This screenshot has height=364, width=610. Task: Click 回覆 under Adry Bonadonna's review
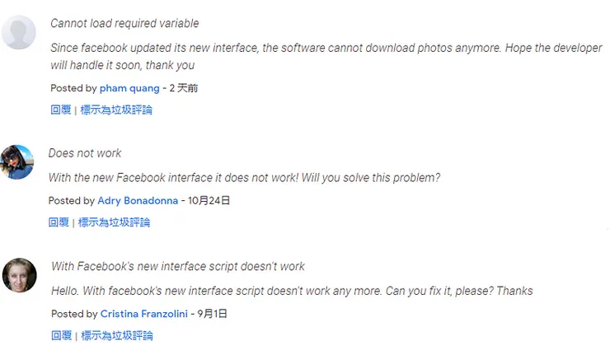click(59, 222)
